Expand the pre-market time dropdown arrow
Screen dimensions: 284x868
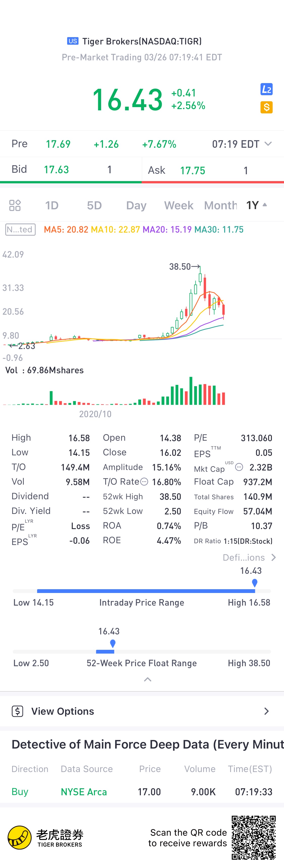(x=268, y=144)
